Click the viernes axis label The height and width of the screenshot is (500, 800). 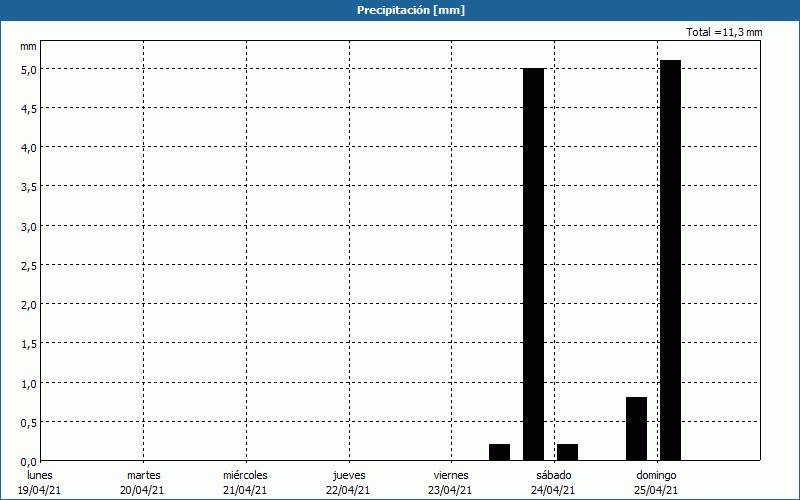coord(451,475)
